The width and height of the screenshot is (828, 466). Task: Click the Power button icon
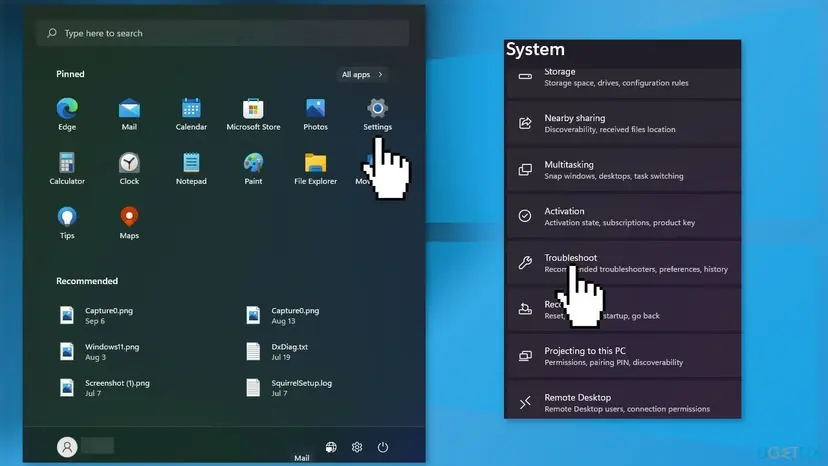(x=383, y=447)
